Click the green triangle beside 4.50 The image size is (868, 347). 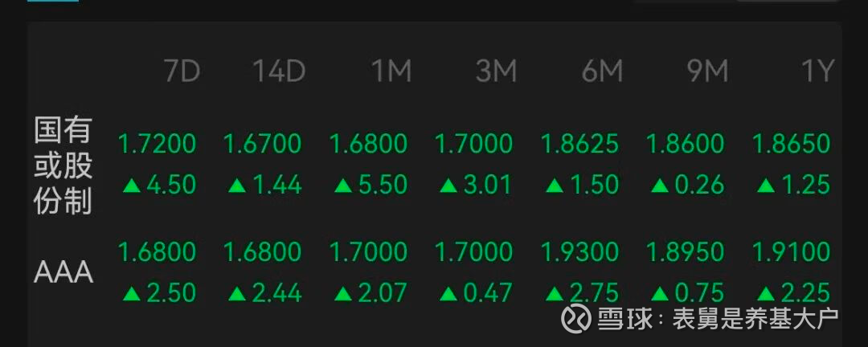coord(132,186)
